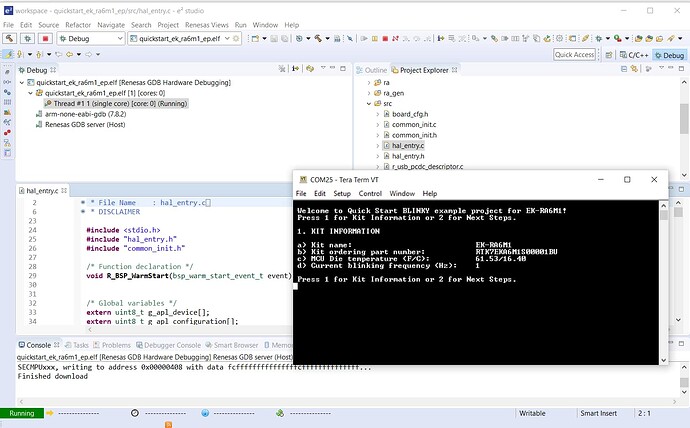Select the hal_entry.c file in Project Explorer

pyautogui.click(x=410, y=145)
